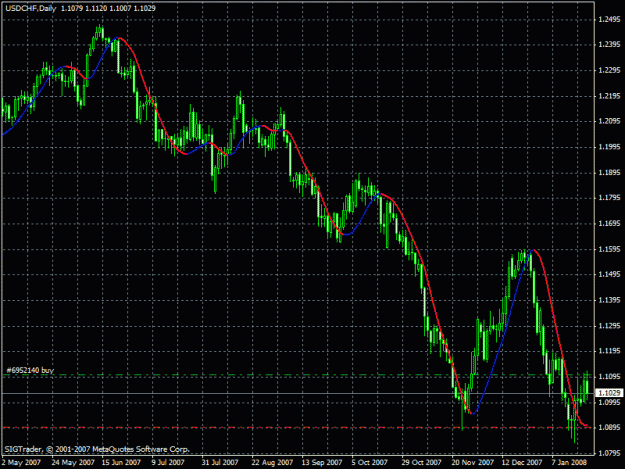Image resolution: width=625 pixels, height=469 pixels.
Task: Click the 1.1995 price scale label
Action: (x=609, y=147)
